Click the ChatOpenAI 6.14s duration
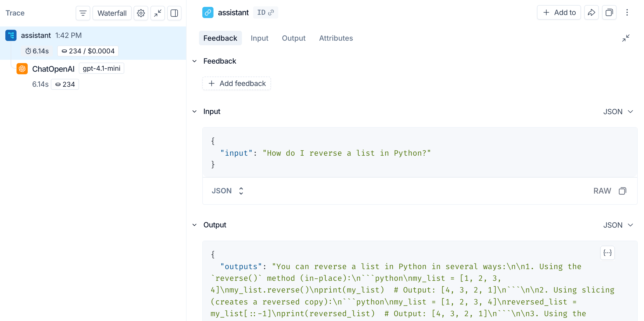The height and width of the screenshot is (321, 644). (x=40, y=84)
